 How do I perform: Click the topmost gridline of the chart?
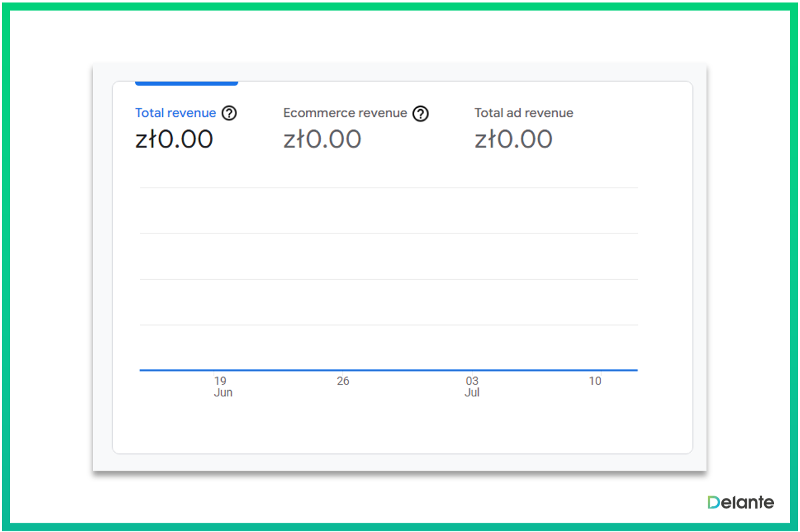coord(388,188)
